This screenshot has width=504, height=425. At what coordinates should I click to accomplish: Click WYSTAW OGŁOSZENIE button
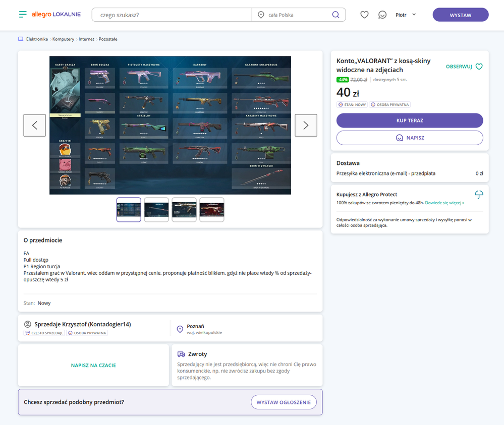[284, 402]
